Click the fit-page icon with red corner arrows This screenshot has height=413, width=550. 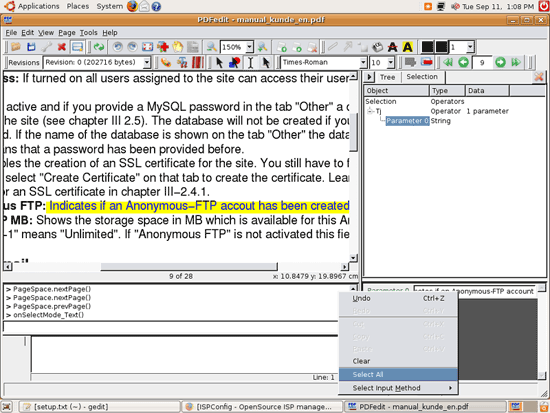(147, 47)
